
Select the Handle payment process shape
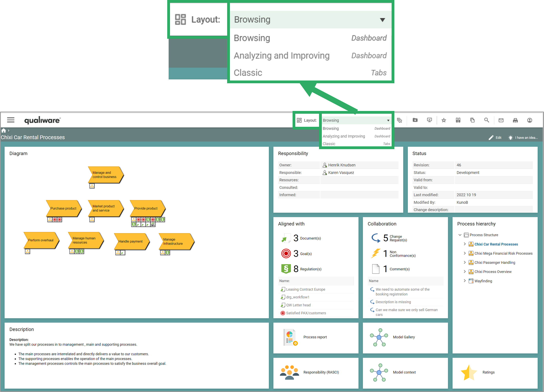coord(132,241)
